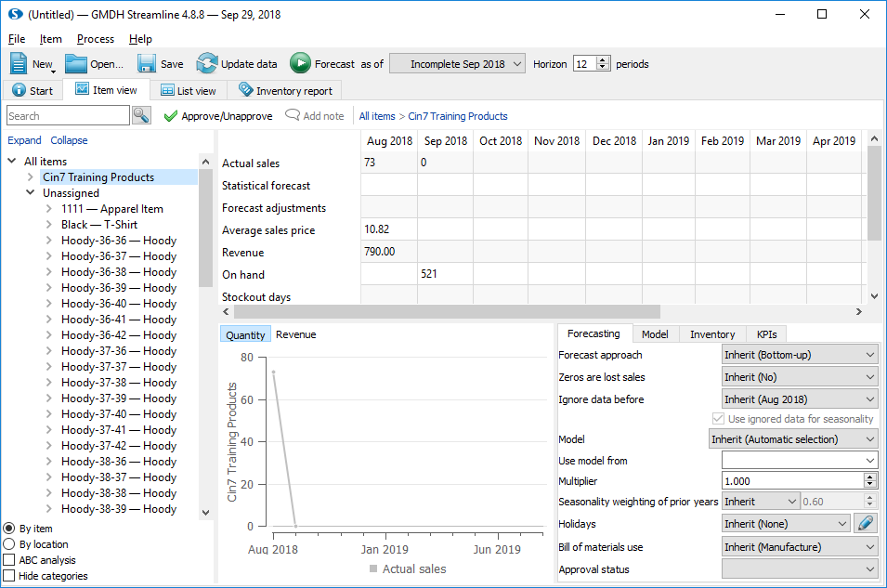
Task: Click the Update data refresh icon
Action: 206,63
